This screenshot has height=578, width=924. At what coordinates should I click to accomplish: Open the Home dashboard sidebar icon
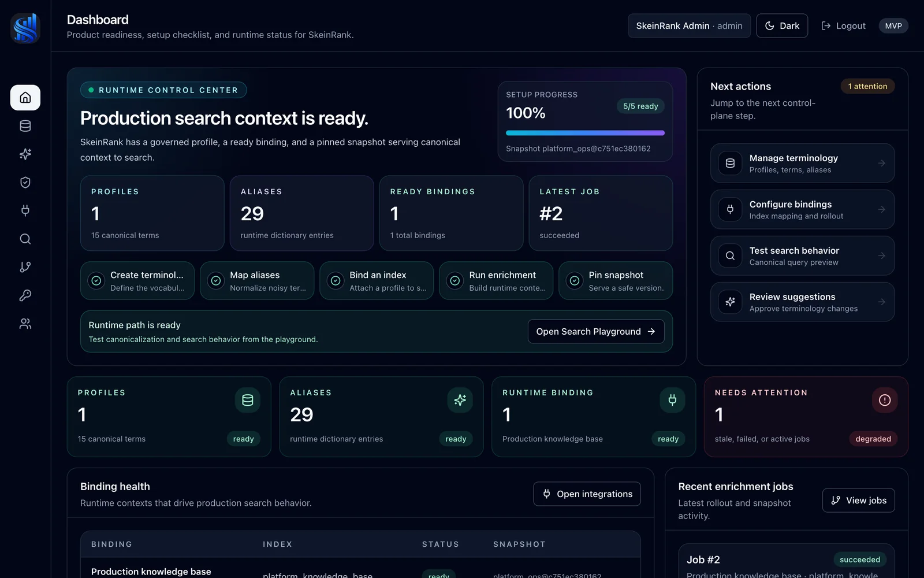coord(25,98)
